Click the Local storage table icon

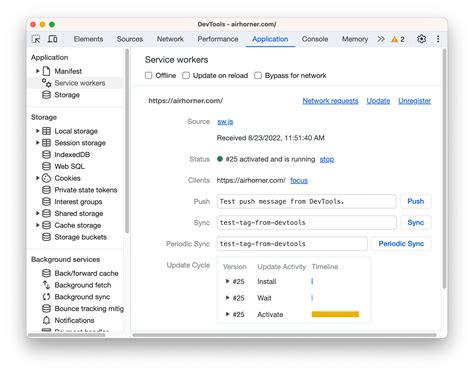tap(46, 131)
